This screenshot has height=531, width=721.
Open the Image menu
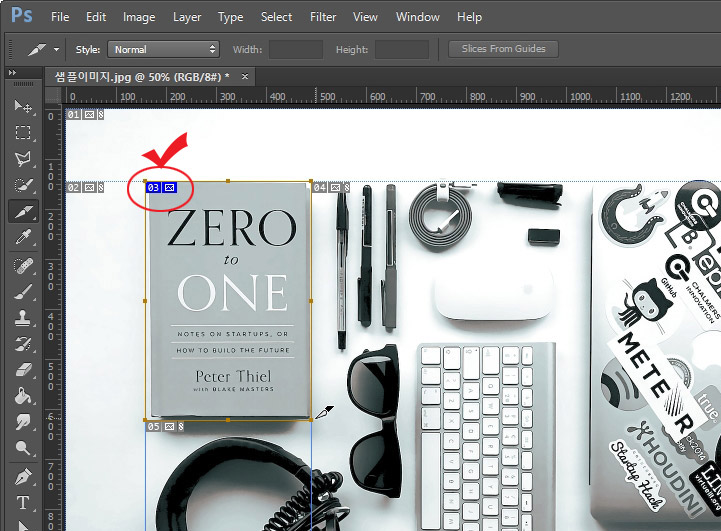pos(139,17)
